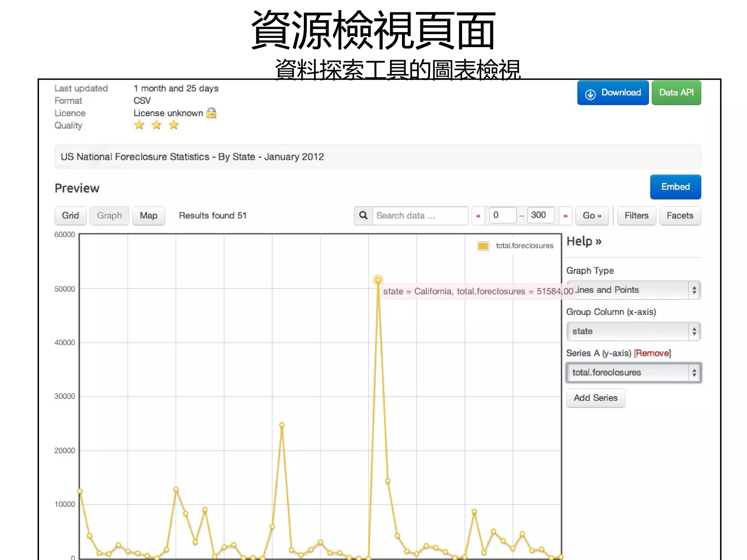Click the CSV format value
Viewport: 747px width, 560px height.
click(142, 101)
